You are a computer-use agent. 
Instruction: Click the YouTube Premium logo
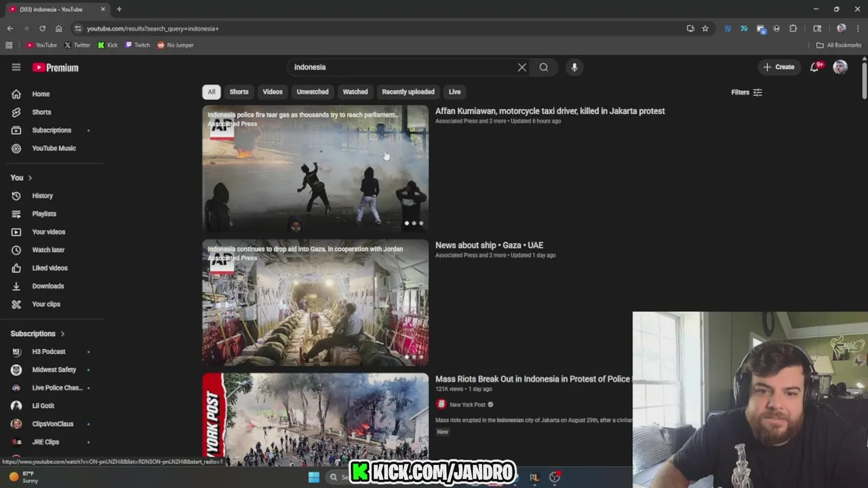click(x=56, y=68)
